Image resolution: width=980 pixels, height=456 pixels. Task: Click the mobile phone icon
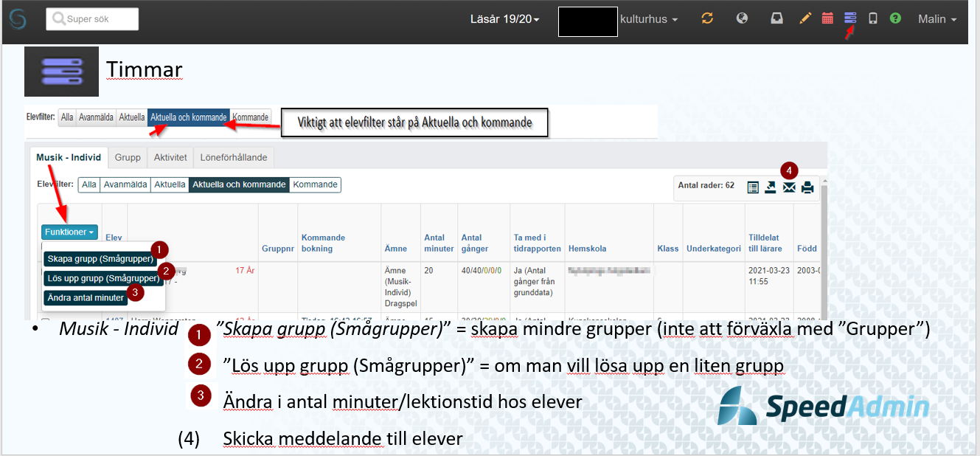(x=873, y=18)
